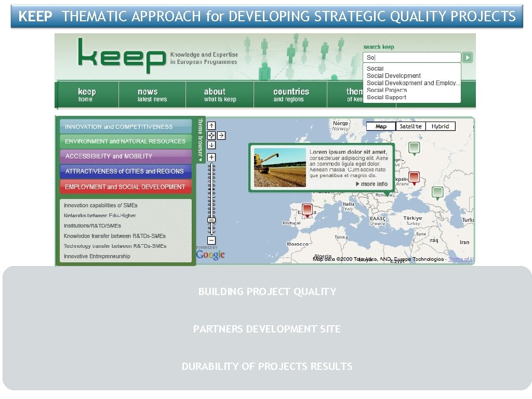Click the Google logo on the map

[210, 255]
